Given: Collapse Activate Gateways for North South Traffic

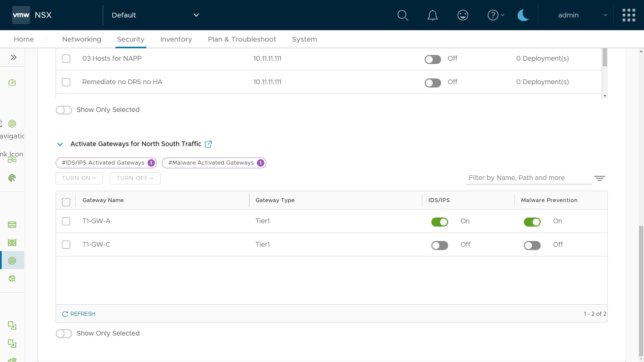Looking at the screenshot, I should (60, 144).
